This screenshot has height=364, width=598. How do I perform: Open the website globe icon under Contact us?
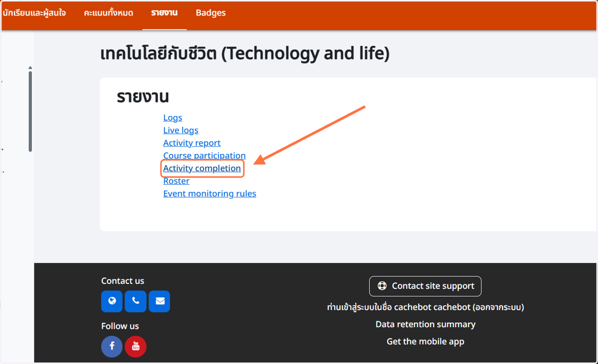tap(112, 301)
